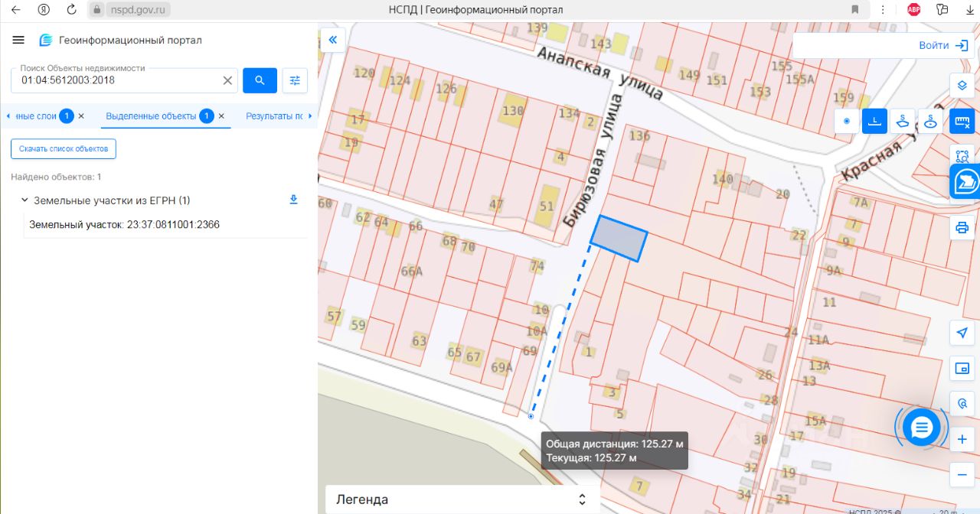Open the chat assistant bubble

click(921, 427)
